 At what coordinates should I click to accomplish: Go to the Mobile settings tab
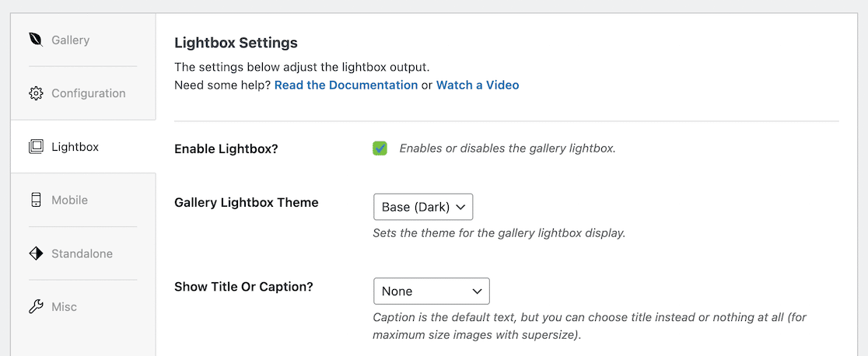click(x=69, y=200)
